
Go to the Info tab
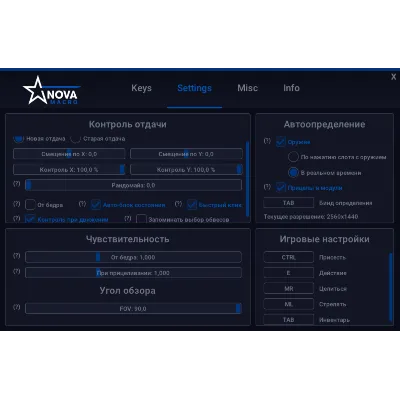[291, 88]
